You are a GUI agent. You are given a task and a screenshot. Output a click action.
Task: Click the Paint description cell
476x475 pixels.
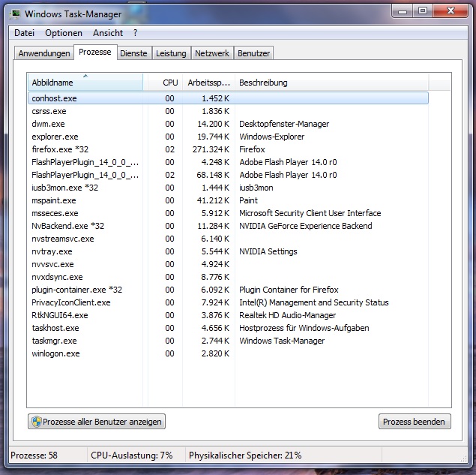click(x=248, y=200)
